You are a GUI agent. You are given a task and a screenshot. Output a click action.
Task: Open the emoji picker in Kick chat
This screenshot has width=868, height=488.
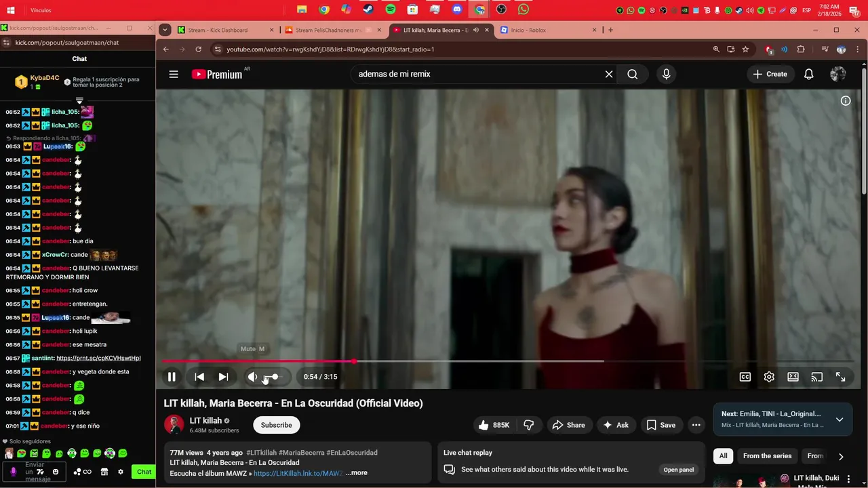click(x=56, y=472)
